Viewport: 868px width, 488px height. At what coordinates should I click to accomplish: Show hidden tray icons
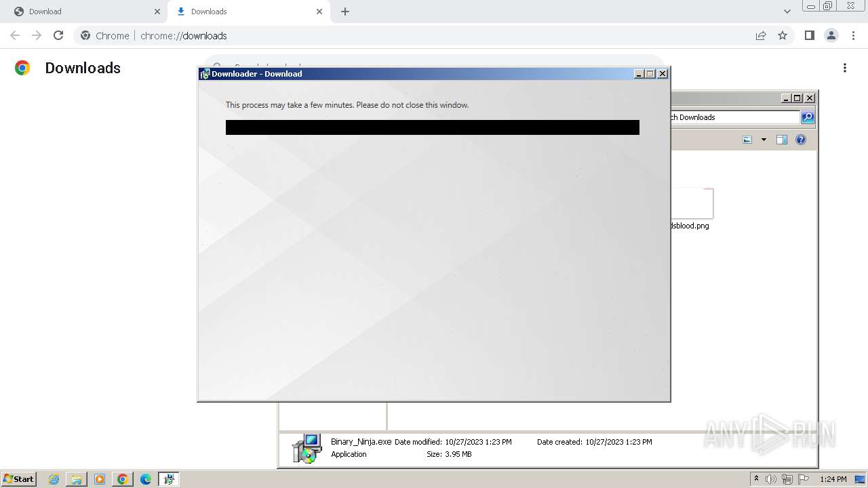point(756,479)
